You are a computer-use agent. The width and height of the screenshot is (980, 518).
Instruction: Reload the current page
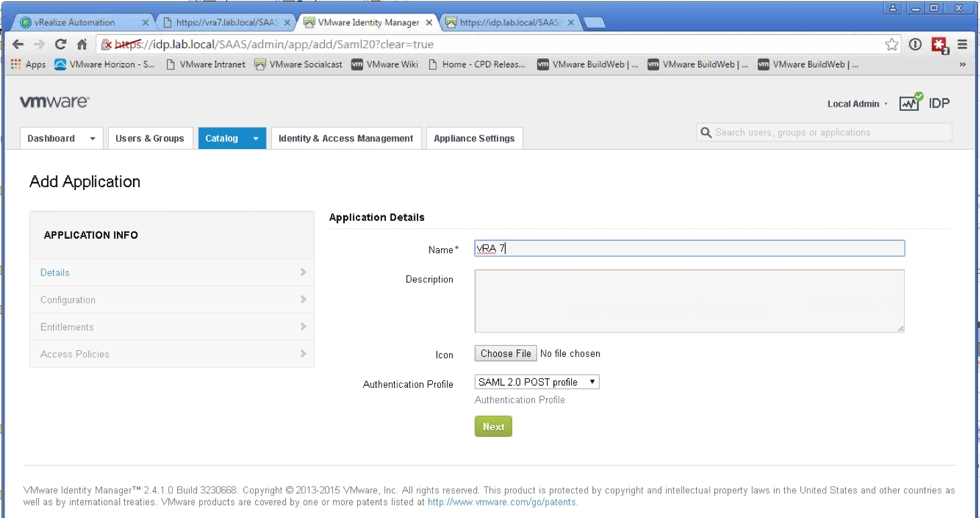(60, 44)
